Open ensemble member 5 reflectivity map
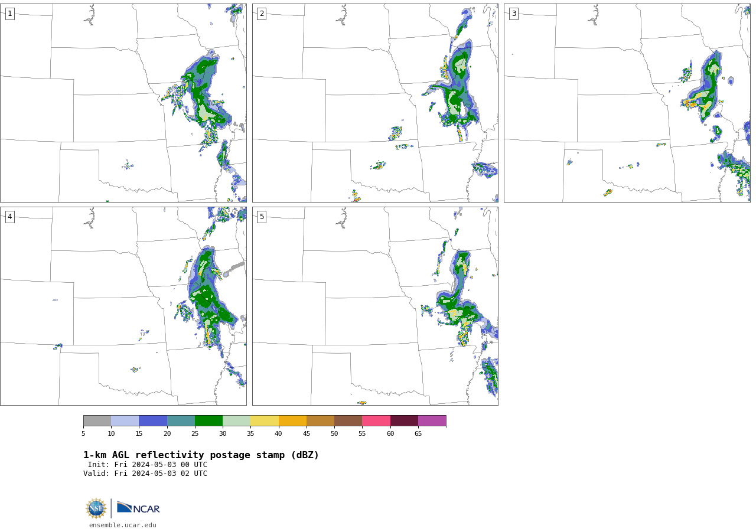This screenshot has width=756, height=532. [375, 306]
